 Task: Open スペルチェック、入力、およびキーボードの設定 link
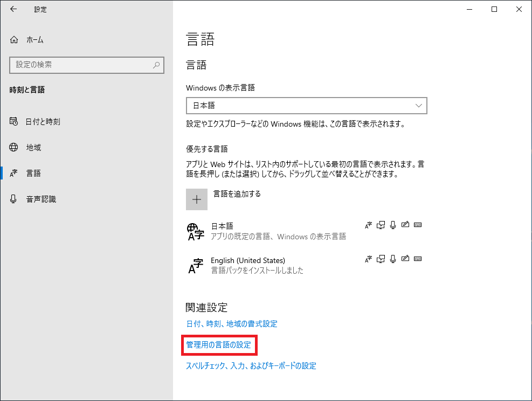coord(251,366)
